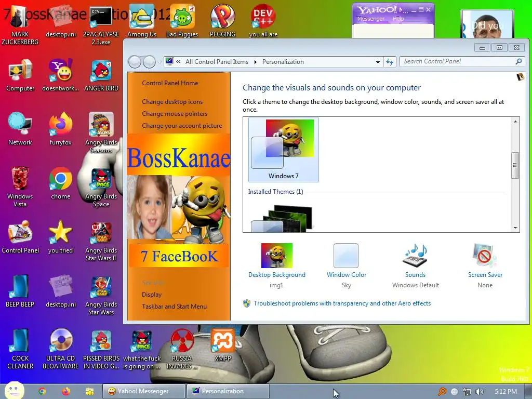Select the 2PACALYPSE 2.3.exe desktop icon
The image size is (532, 399).
point(101,24)
